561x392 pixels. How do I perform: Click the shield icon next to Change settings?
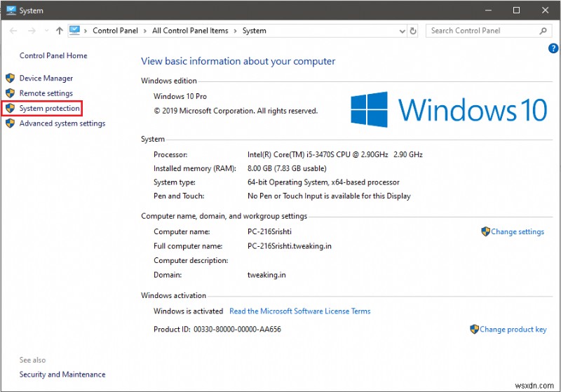(485, 231)
